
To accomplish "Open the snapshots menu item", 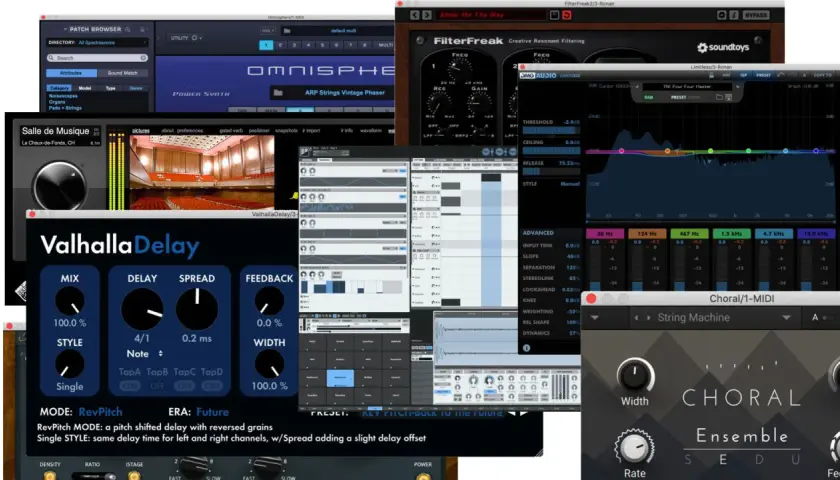I will tap(287, 130).
